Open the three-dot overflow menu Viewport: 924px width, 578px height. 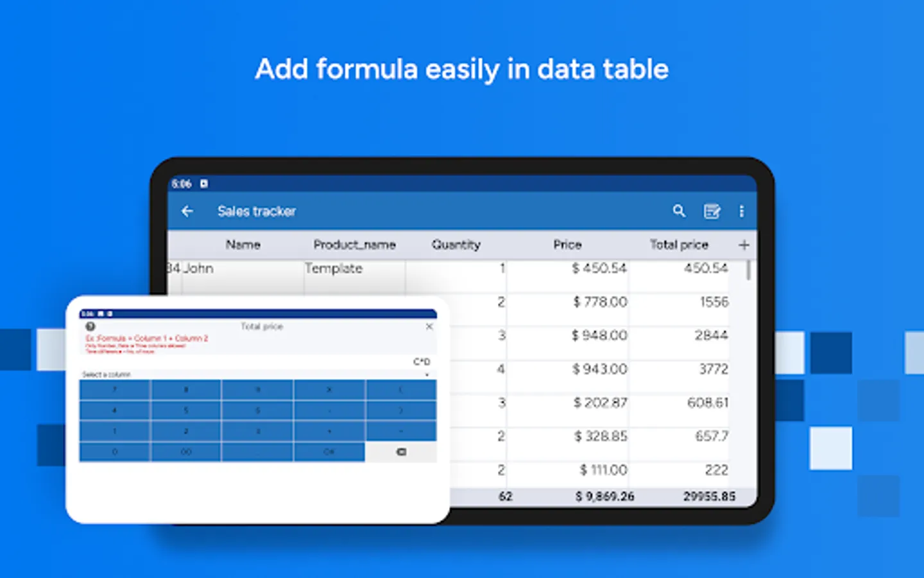tap(742, 211)
